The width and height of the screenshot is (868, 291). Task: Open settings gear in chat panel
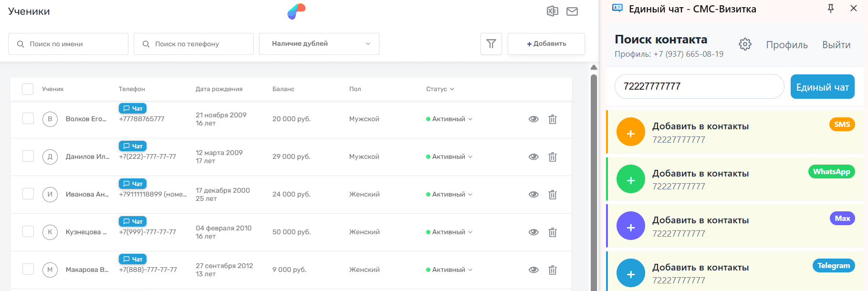(745, 44)
